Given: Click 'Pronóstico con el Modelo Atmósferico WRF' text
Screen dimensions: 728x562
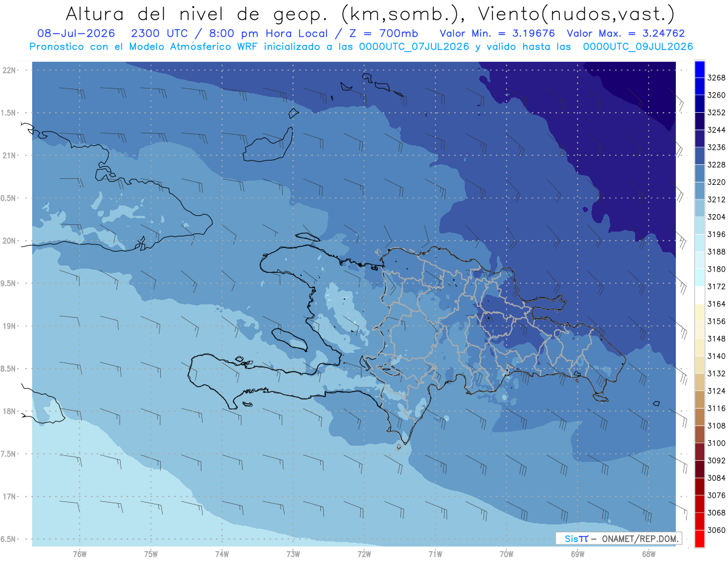Looking at the screenshot, I should [143, 47].
